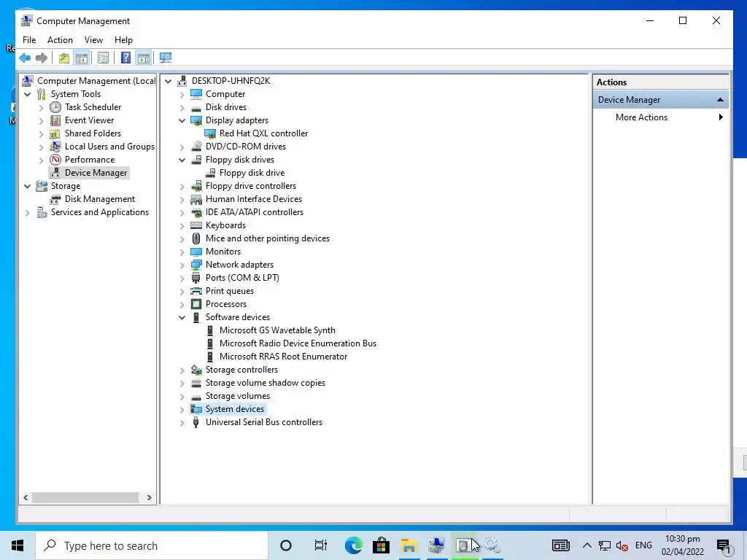Expand the System devices node
This screenshot has height=560, width=747.
[x=182, y=410]
